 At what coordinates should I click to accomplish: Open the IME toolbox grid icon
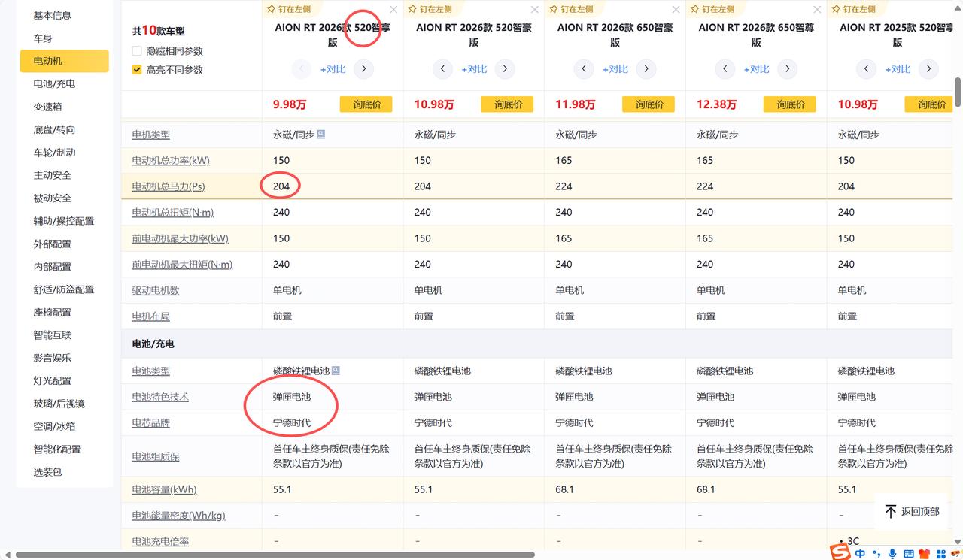[941, 554]
